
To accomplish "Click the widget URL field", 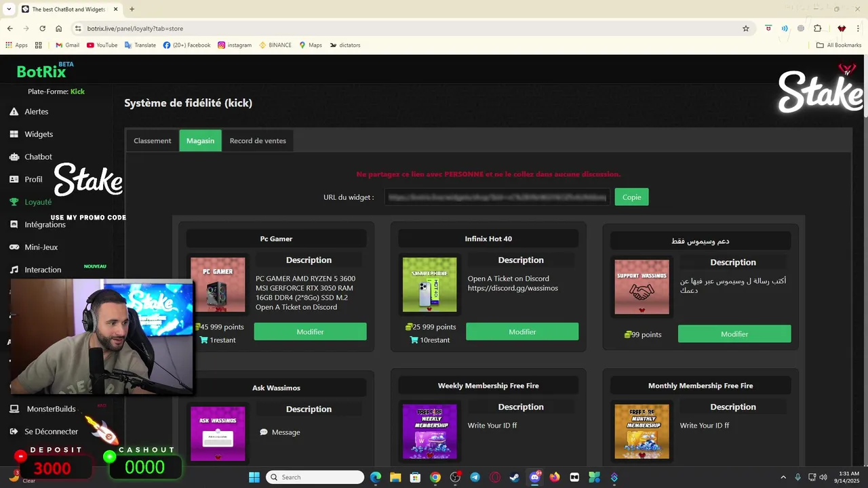I will click(x=498, y=197).
